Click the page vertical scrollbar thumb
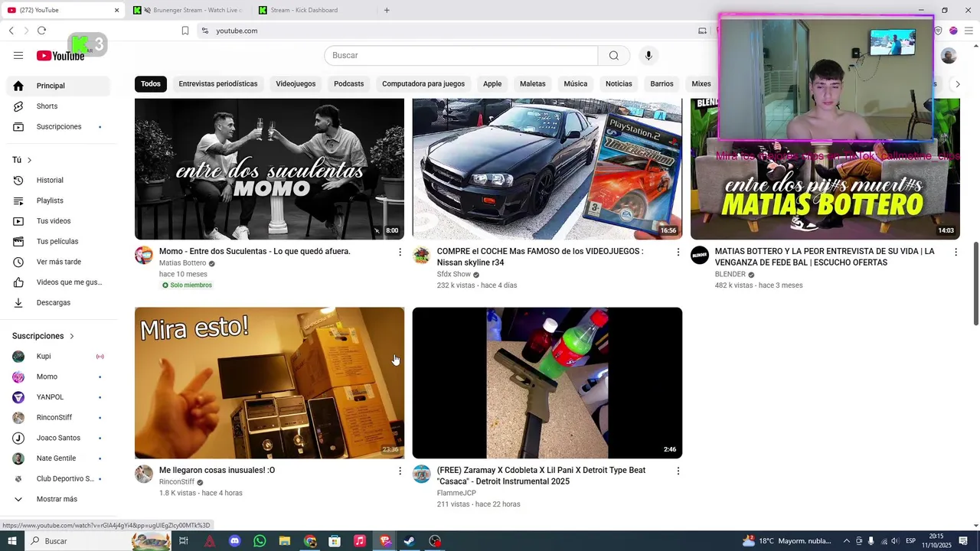This screenshot has width=980, height=551. tap(975, 283)
